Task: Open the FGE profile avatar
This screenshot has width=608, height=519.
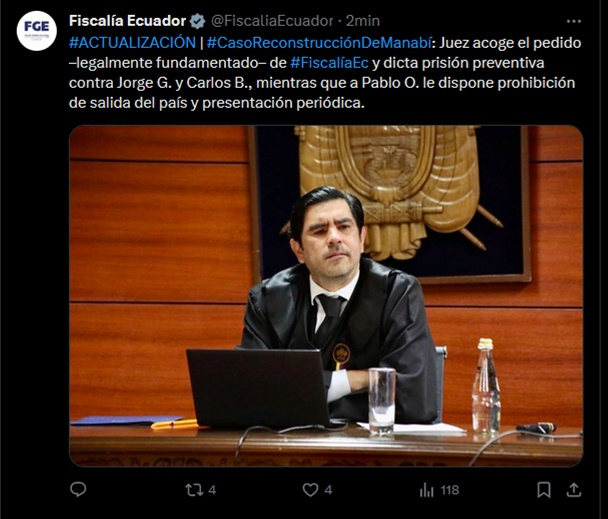Action: click(37, 31)
